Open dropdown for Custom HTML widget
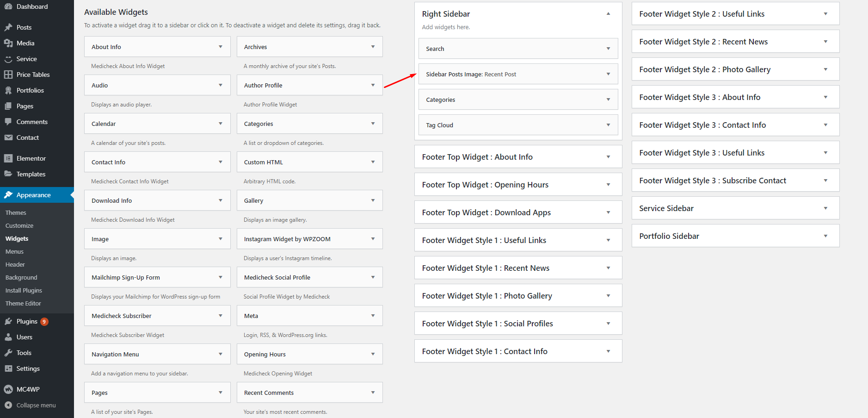This screenshot has width=868, height=418. coord(373,162)
